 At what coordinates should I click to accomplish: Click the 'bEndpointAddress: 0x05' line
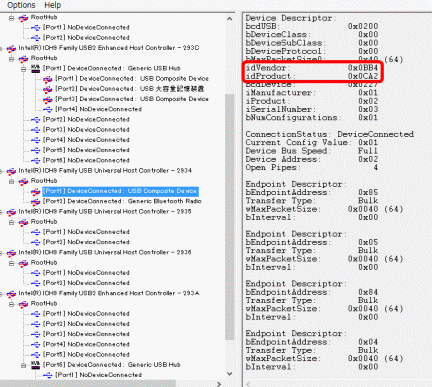coord(312,242)
